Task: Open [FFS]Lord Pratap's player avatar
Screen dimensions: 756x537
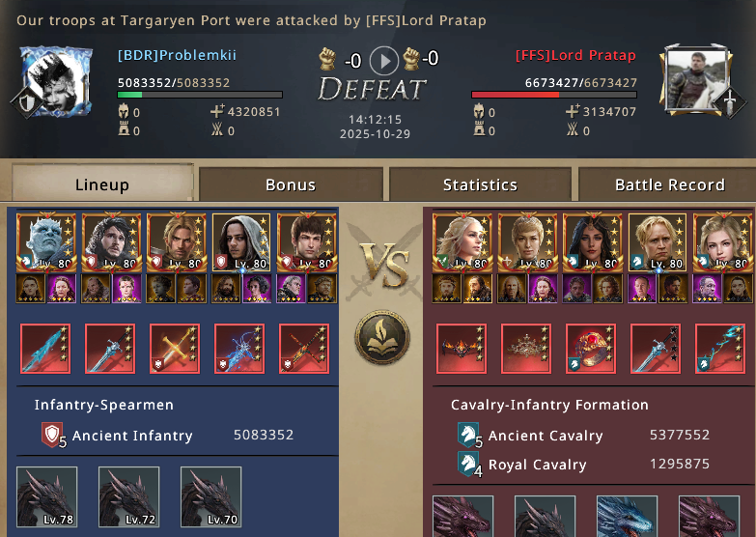Action: [x=697, y=80]
